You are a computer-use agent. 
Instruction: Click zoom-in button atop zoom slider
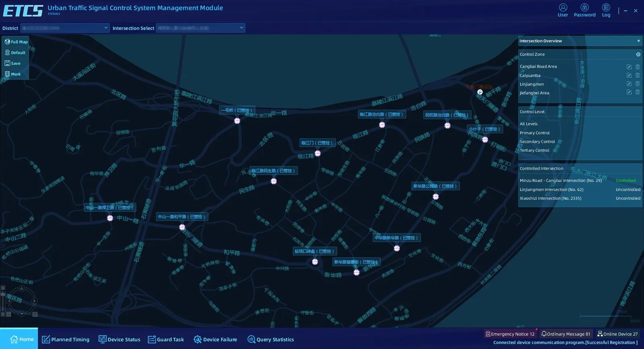coord(3,288)
